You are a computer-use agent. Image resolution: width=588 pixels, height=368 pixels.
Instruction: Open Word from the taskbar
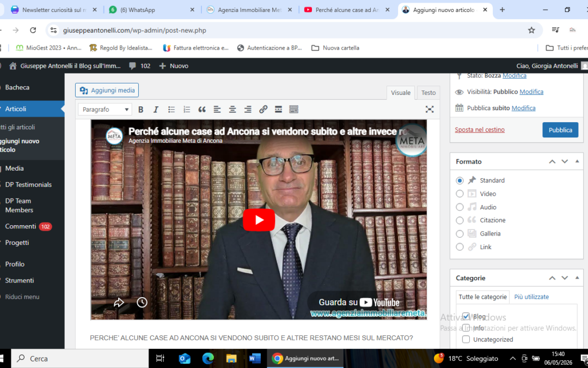click(255, 359)
